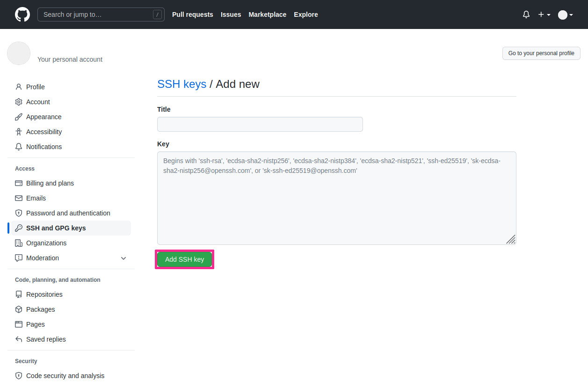Click the Search or jump to box

tap(101, 14)
